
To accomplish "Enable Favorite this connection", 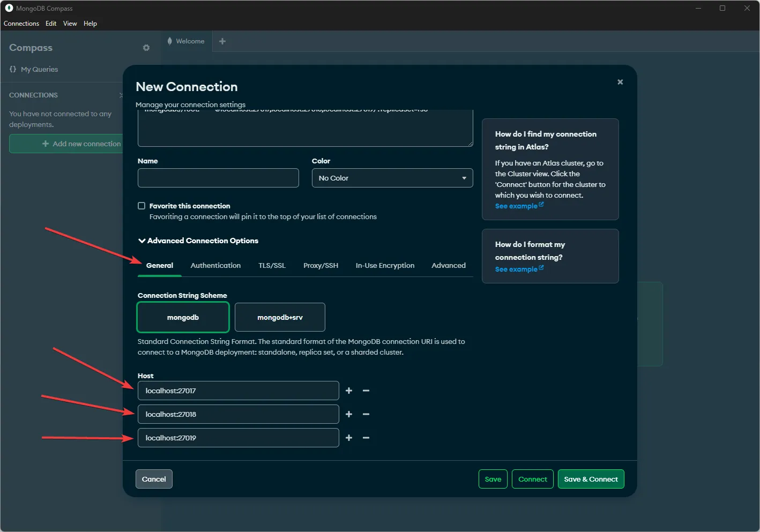I will 141,205.
